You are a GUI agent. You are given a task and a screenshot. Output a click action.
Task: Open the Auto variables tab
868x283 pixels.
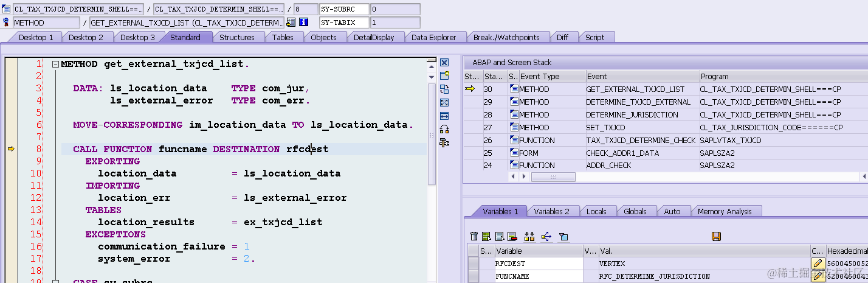[672, 211]
